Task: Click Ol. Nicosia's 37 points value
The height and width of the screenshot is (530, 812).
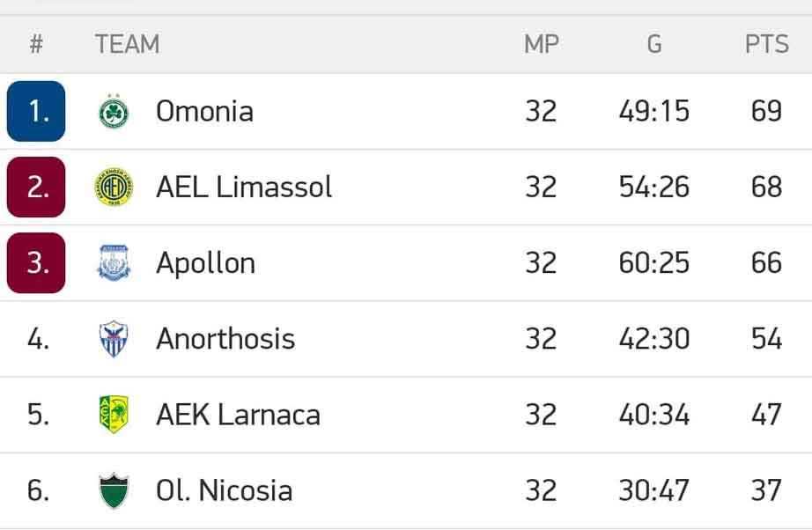Action: tap(766, 490)
